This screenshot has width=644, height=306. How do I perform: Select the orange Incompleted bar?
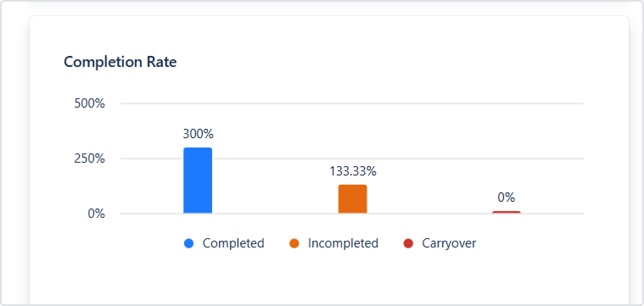click(x=353, y=199)
